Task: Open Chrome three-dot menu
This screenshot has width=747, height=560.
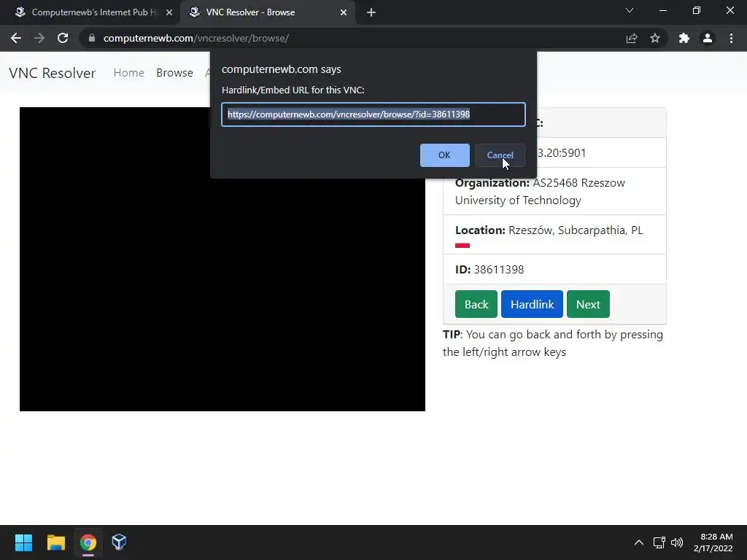Action: 731,38
